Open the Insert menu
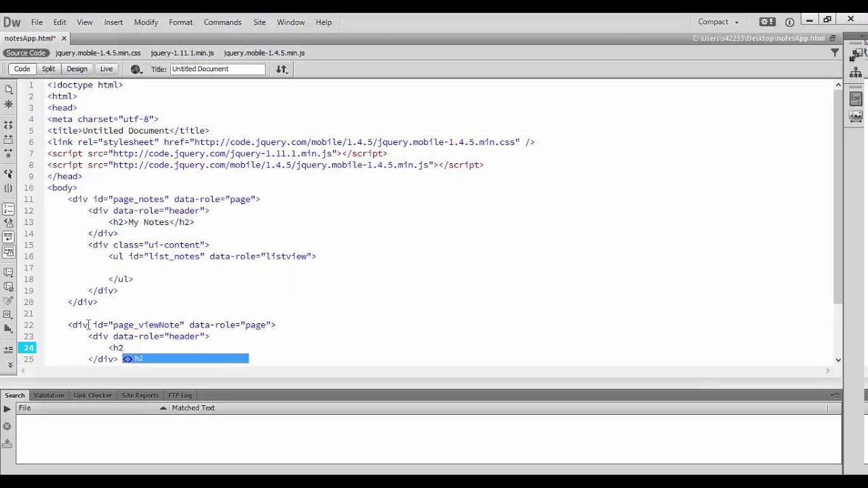The height and width of the screenshot is (488, 868). (113, 22)
